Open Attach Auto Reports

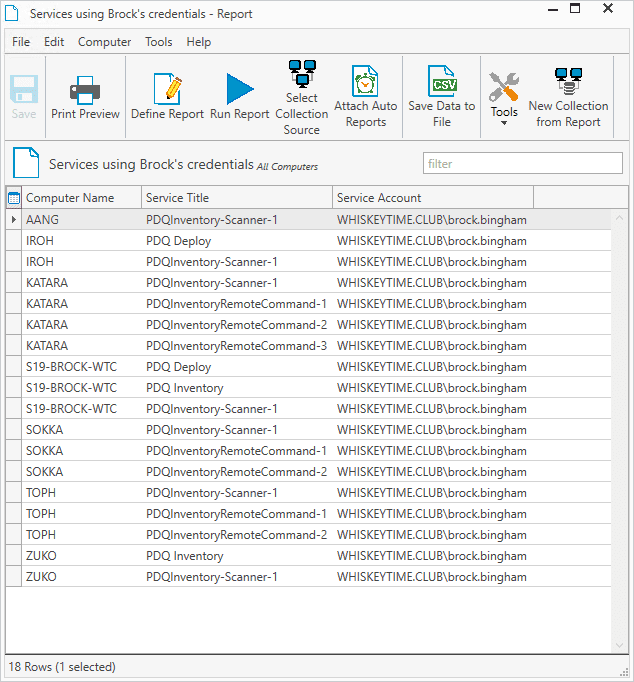(x=366, y=97)
